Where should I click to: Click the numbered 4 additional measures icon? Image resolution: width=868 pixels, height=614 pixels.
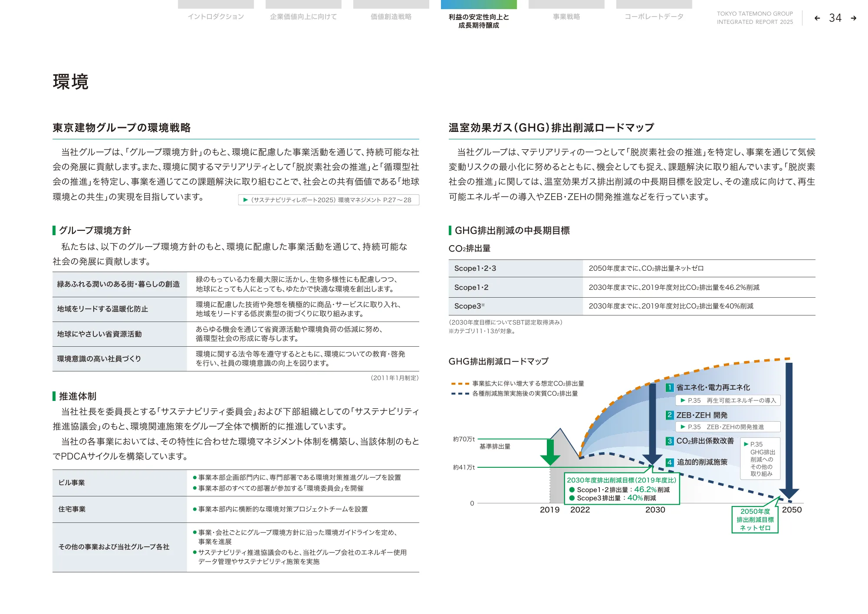tap(670, 463)
